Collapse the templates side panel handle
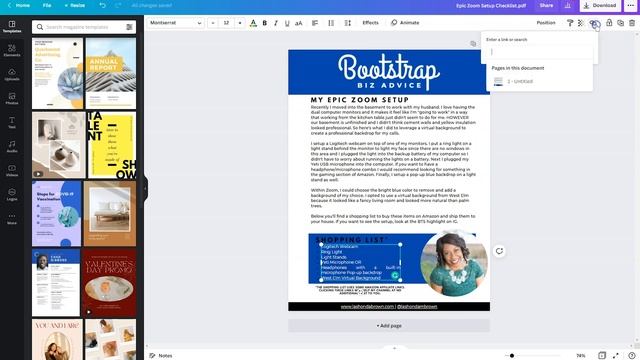This screenshot has height=360, width=640. [145, 188]
